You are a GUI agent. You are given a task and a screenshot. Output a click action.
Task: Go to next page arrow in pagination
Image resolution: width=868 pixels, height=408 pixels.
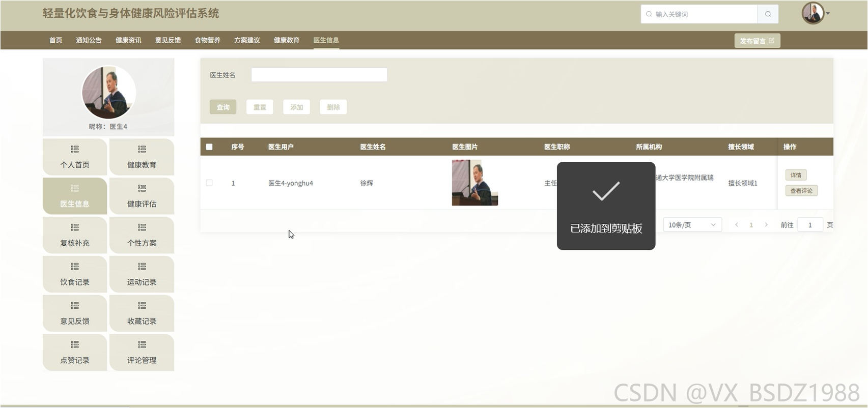[766, 225]
